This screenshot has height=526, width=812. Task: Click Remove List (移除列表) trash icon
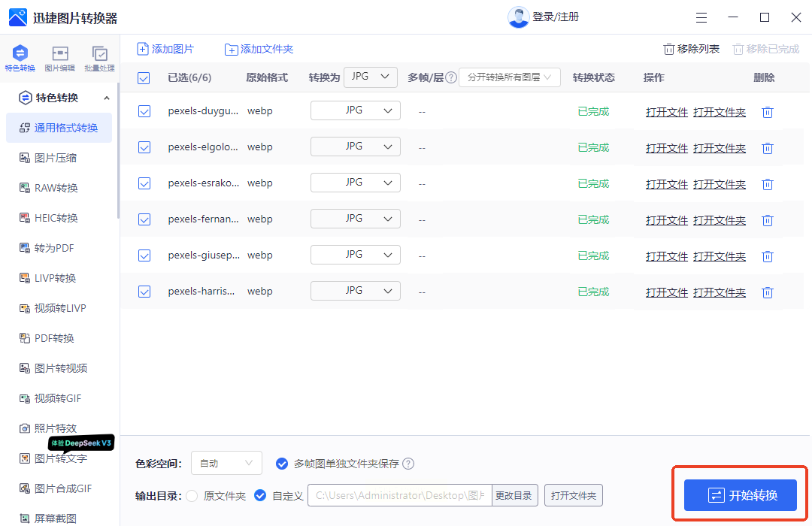click(x=668, y=50)
